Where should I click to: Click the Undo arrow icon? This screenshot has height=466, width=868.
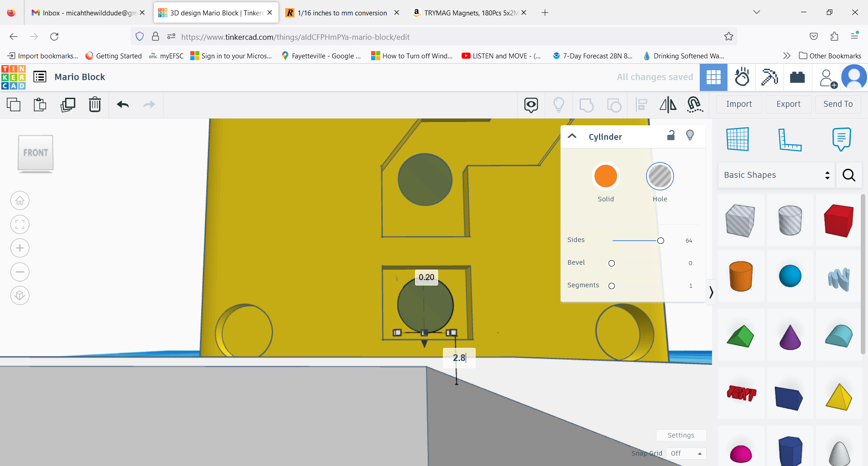point(123,105)
